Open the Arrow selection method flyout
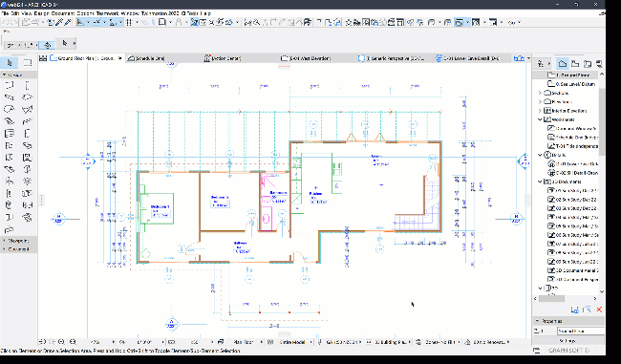621x364 pixels. tap(75, 43)
